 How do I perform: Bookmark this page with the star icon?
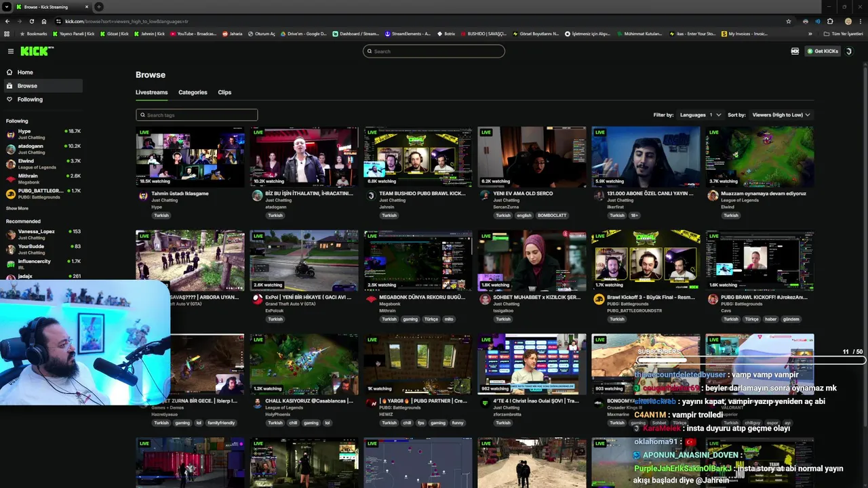pos(789,21)
